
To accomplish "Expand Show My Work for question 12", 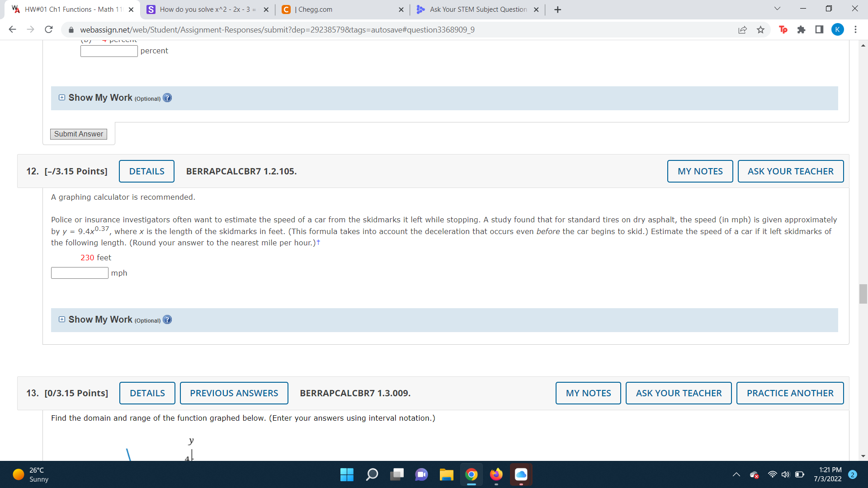I will pyautogui.click(x=62, y=319).
